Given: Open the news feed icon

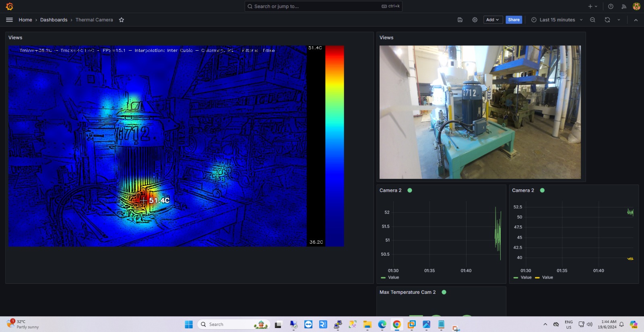Looking at the screenshot, I should tap(624, 6).
